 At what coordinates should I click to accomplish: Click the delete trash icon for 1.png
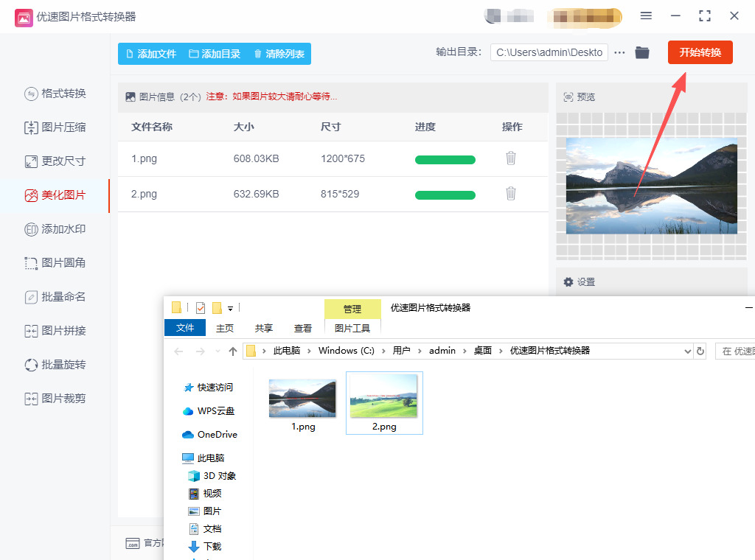510,158
